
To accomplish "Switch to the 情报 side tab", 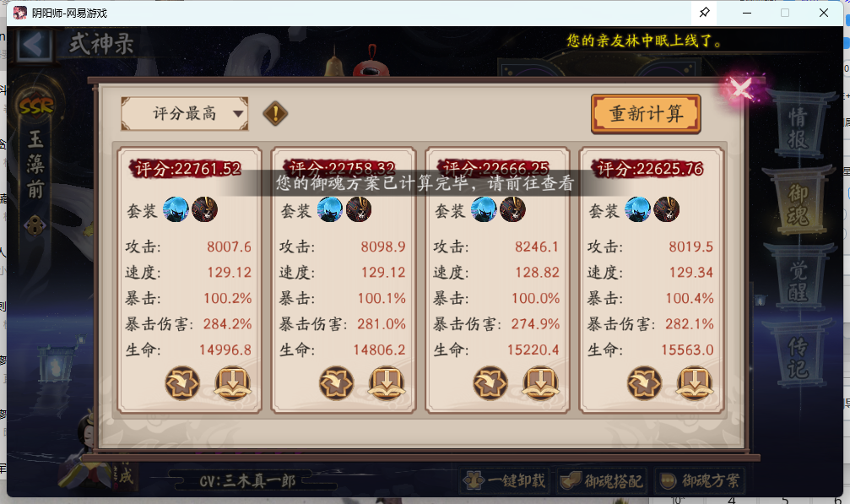I will (798, 127).
